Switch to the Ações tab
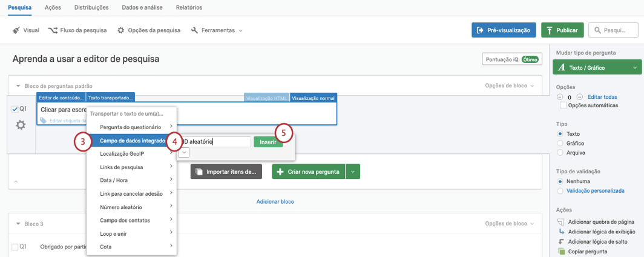 pyautogui.click(x=53, y=8)
